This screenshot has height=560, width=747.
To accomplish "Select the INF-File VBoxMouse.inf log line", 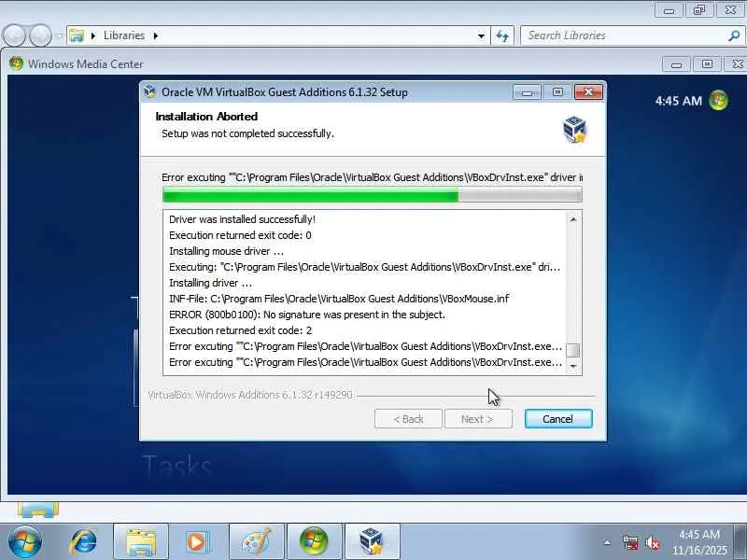I will tap(339, 299).
